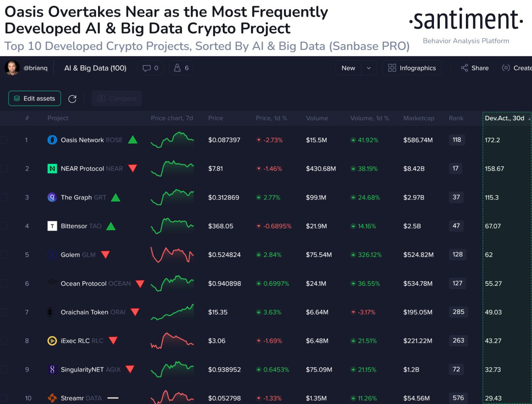Select checkbox for Golem row

[x=4, y=255]
